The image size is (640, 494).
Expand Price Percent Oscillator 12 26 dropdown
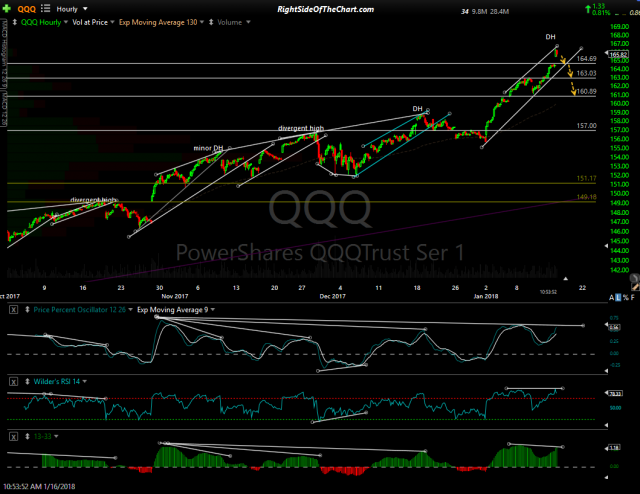[131, 309]
